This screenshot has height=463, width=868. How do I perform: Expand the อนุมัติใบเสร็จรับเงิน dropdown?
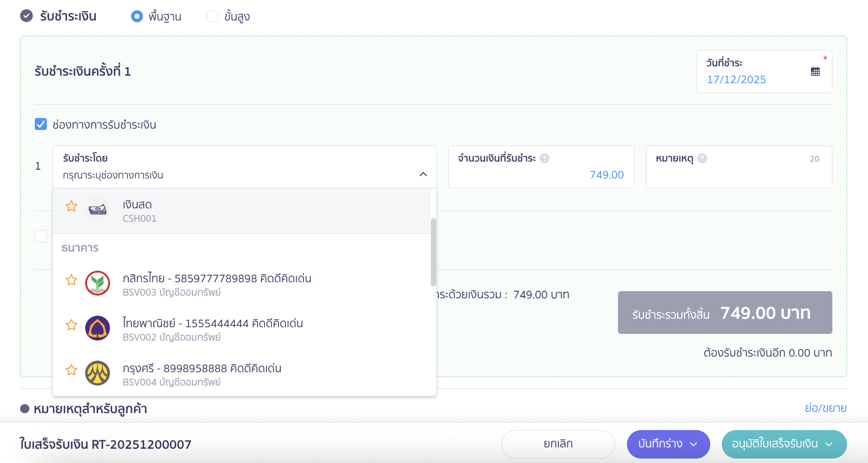[x=784, y=444]
